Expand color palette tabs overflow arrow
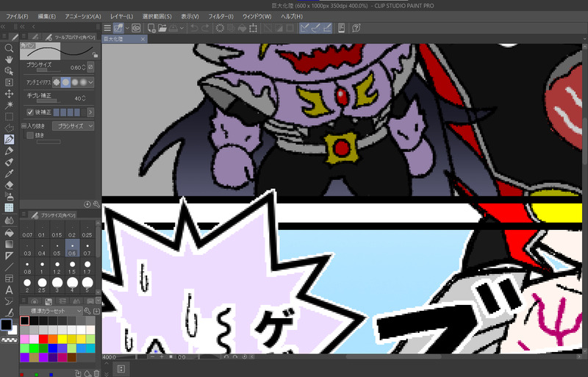This screenshot has height=377, width=588. tap(98, 301)
